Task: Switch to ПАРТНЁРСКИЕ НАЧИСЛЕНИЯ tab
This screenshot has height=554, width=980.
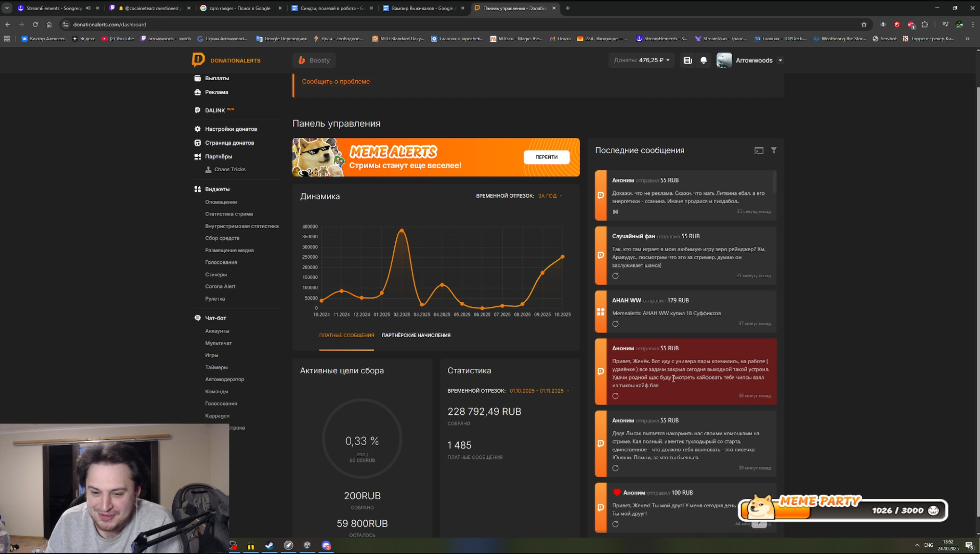Action: (x=416, y=335)
